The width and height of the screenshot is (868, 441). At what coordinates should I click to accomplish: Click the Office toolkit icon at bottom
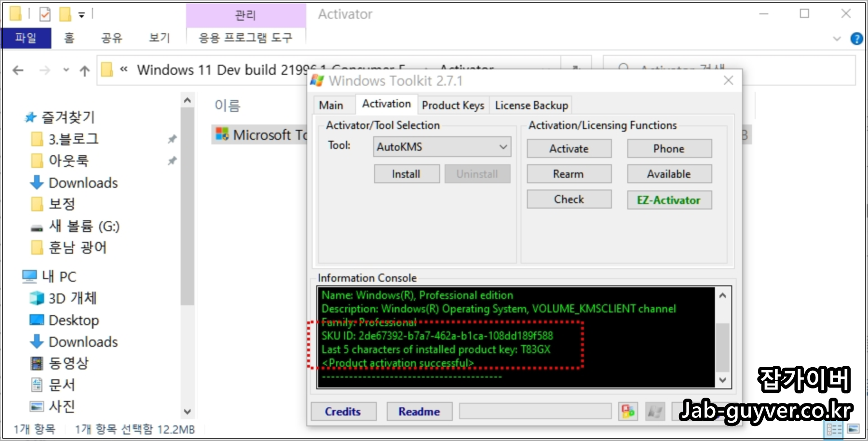[x=628, y=412]
